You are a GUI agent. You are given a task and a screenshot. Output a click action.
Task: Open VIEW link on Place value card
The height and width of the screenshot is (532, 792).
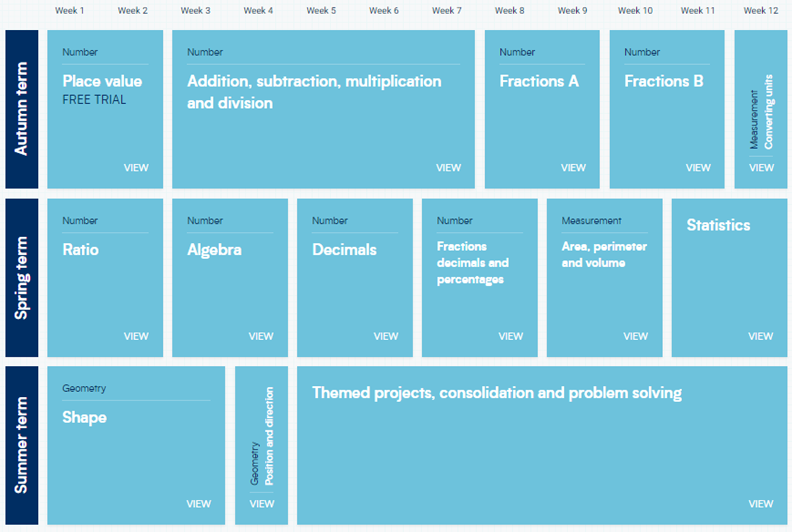(x=136, y=168)
